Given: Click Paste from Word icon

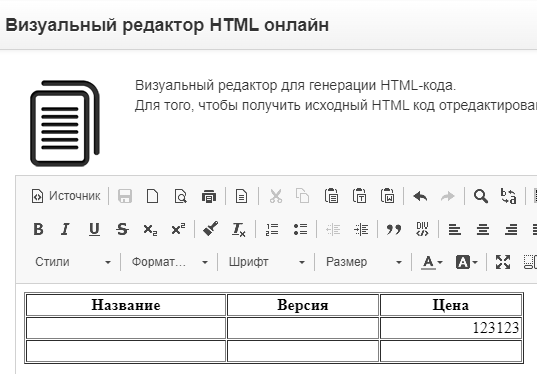Looking at the screenshot, I should pyautogui.click(x=387, y=196).
